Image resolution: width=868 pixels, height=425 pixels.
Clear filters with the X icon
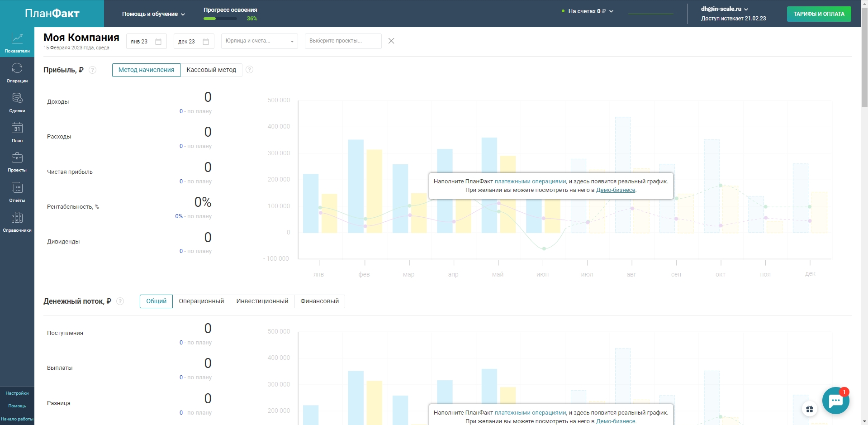point(391,41)
